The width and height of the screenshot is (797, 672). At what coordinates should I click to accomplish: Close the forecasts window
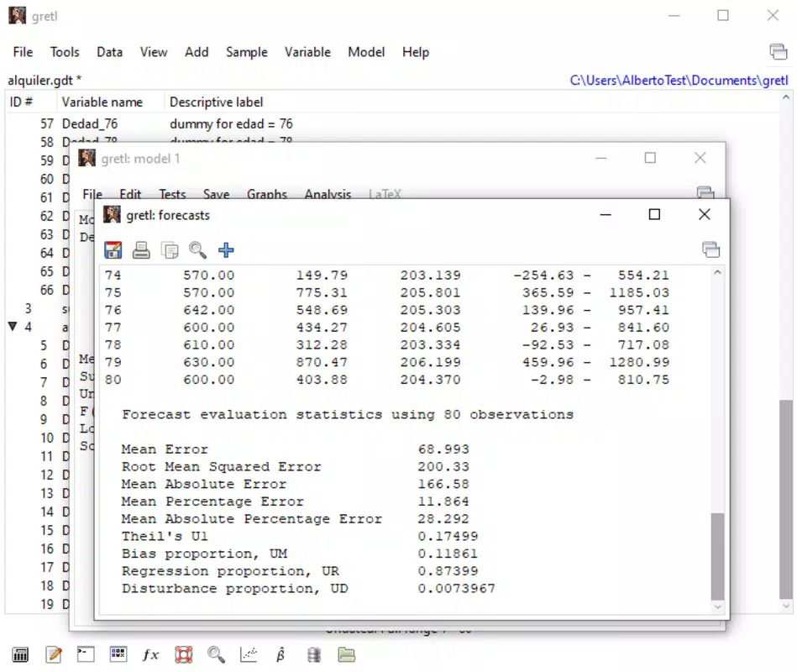pyautogui.click(x=704, y=214)
